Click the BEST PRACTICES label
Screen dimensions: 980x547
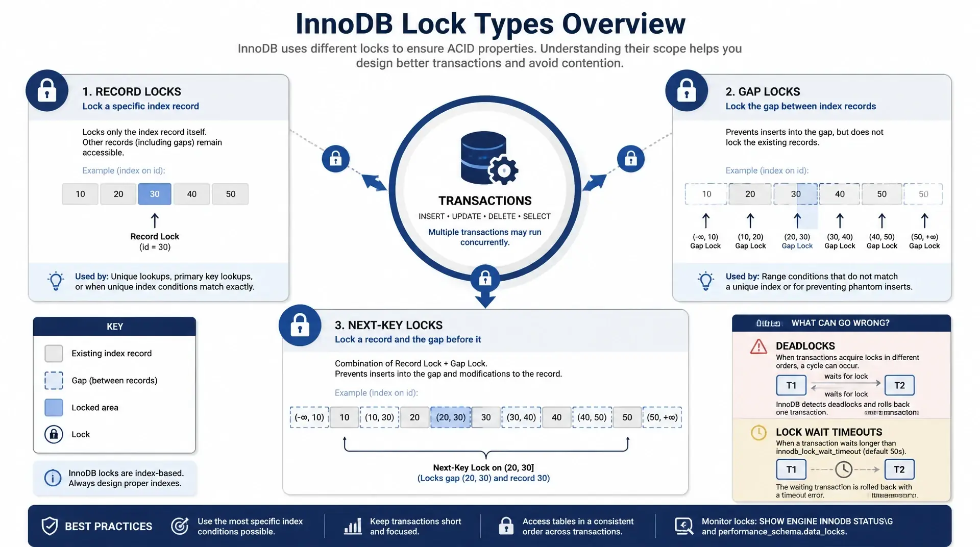tap(108, 527)
